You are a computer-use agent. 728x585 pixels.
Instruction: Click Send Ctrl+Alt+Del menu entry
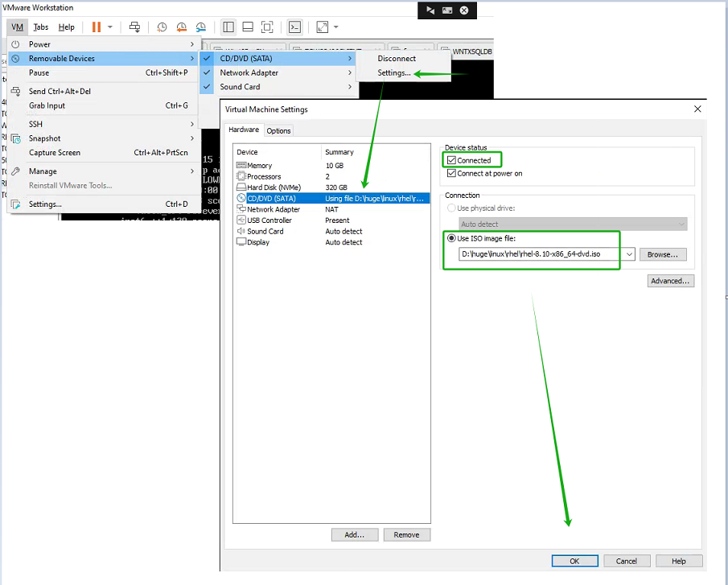point(103,91)
